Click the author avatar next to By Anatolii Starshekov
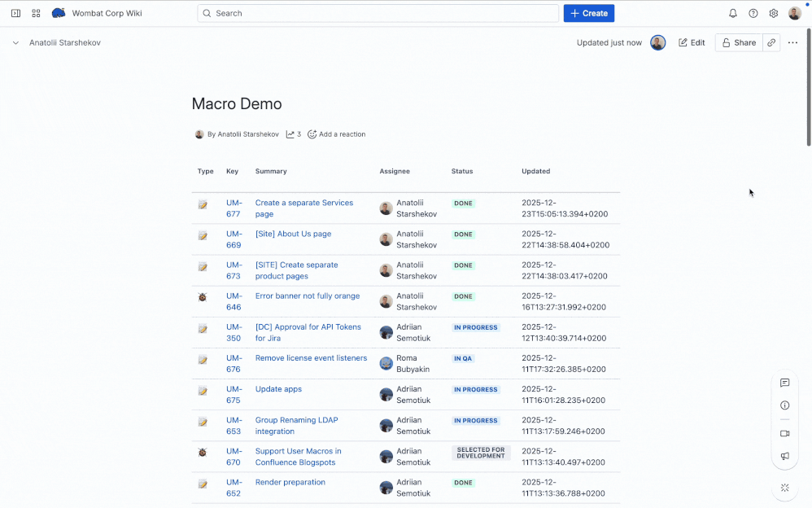Image resolution: width=812 pixels, height=508 pixels. [199, 134]
